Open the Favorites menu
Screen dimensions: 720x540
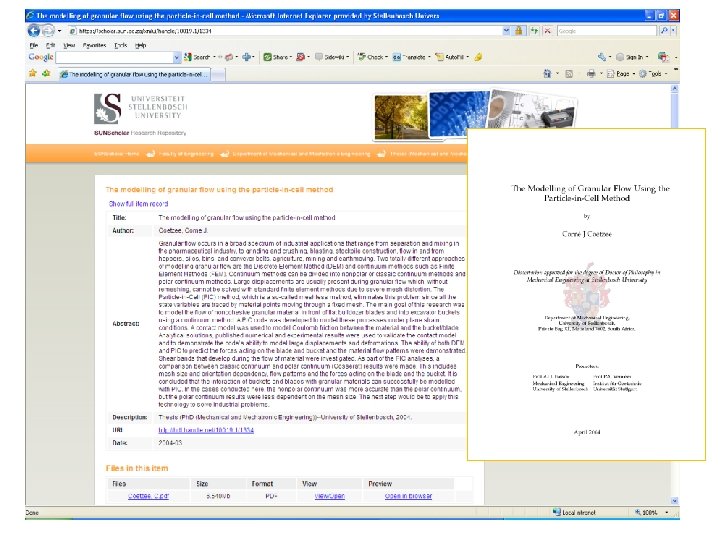tap(94, 45)
